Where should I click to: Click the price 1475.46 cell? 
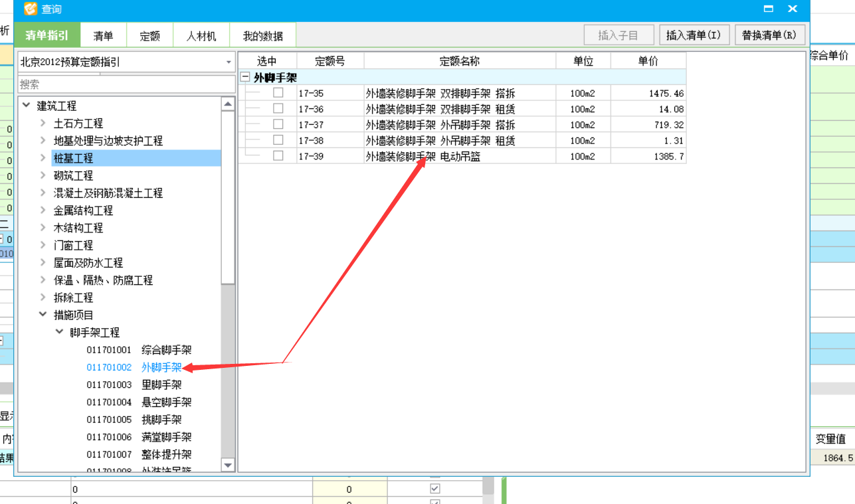pos(648,94)
